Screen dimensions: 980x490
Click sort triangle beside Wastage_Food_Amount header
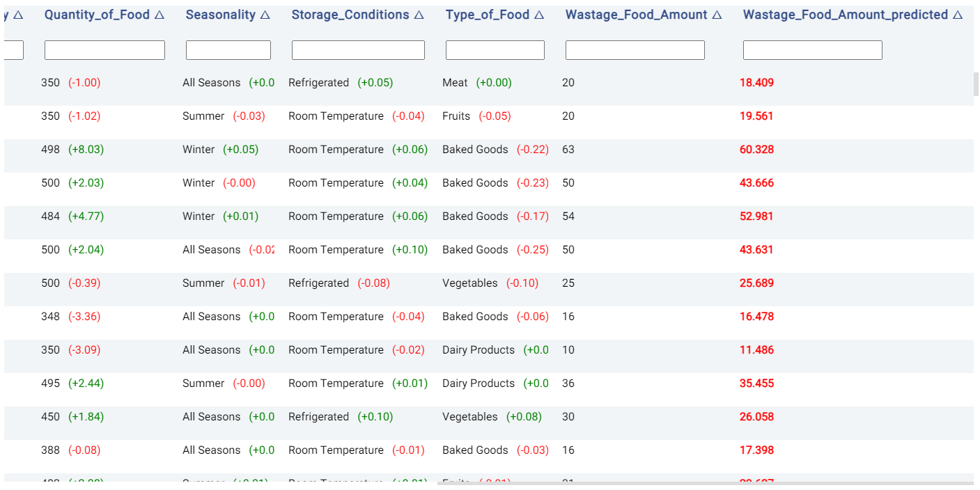click(717, 15)
